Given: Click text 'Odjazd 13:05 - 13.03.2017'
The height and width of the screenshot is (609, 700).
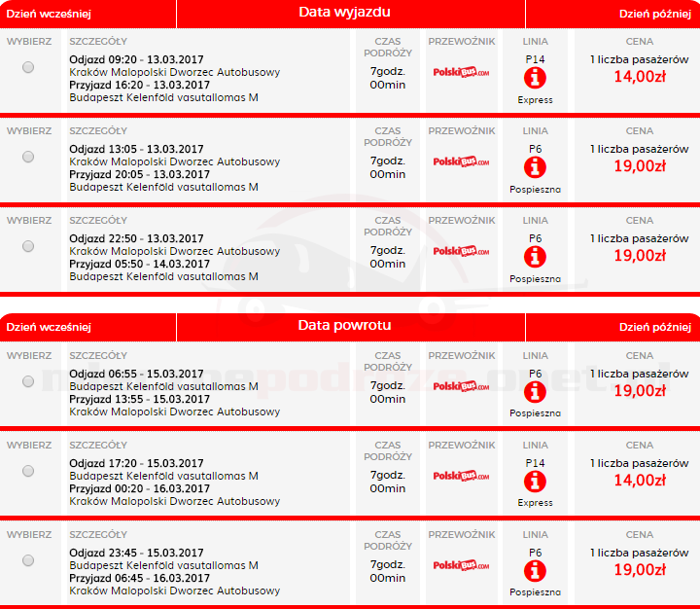Looking at the screenshot, I should (136, 149).
